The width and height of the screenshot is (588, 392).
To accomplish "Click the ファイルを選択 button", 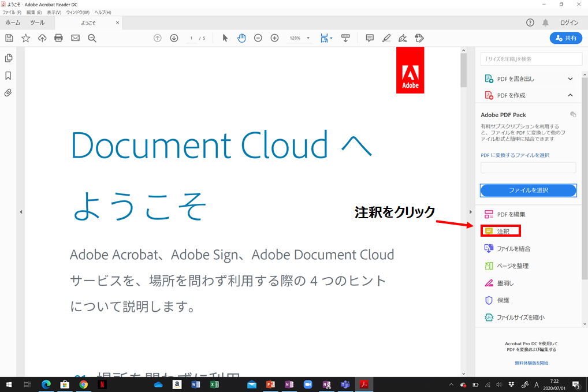I will click(x=529, y=191).
